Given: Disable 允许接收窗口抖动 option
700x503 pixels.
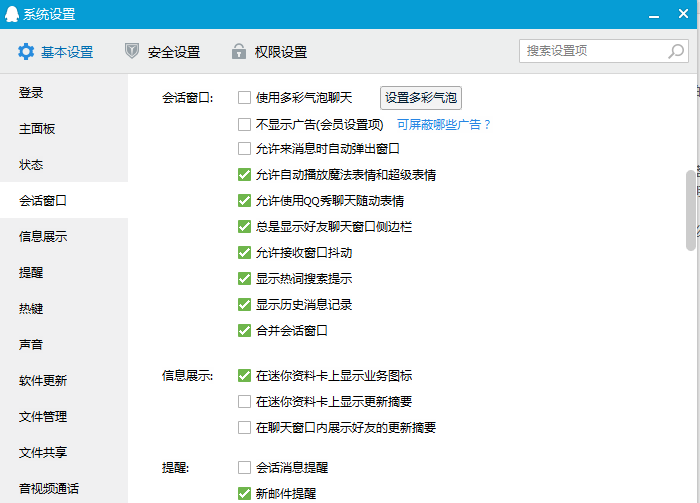Looking at the screenshot, I should tap(244, 253).
